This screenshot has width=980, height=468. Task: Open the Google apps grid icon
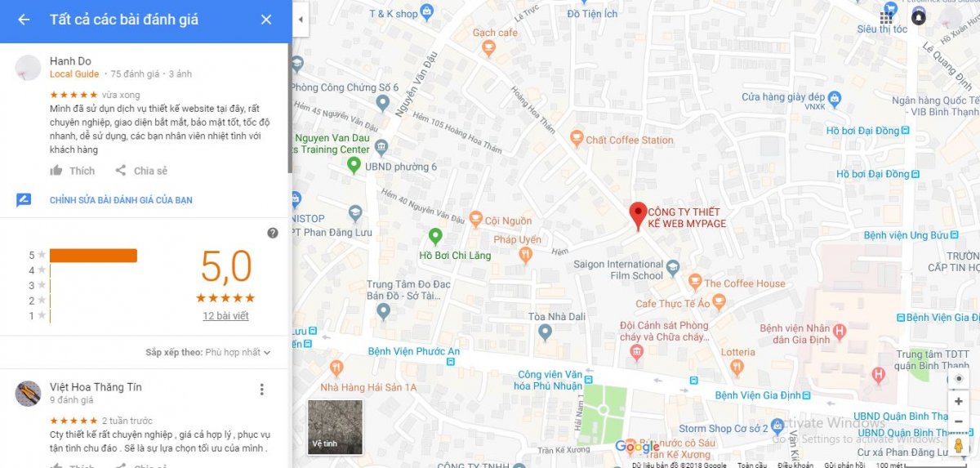click(x=887, y=17)
